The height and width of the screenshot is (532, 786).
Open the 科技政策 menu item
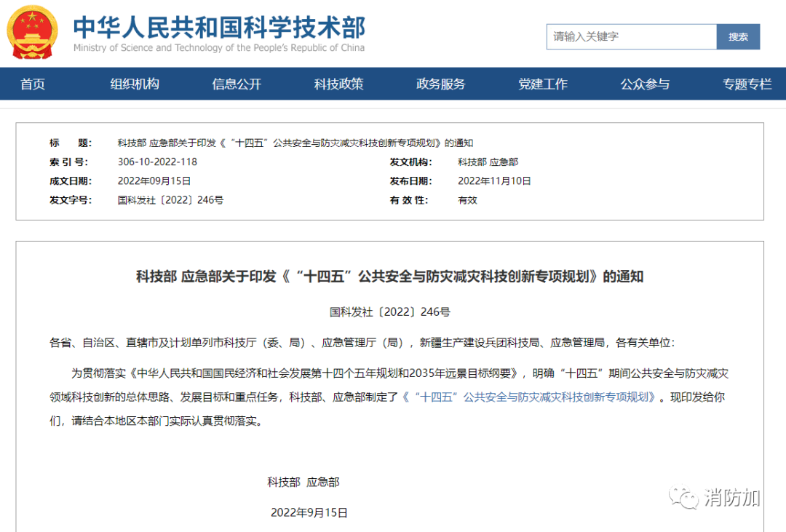tap(338, 84)
